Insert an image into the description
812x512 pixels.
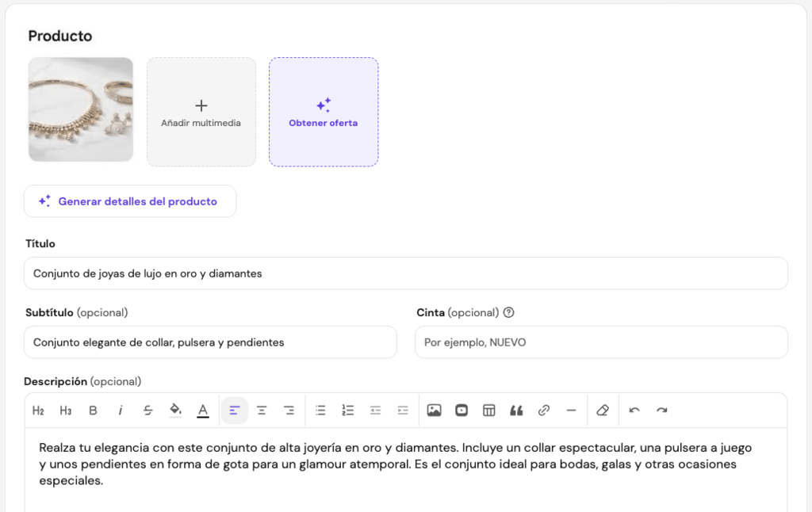[x=434, y=411]
